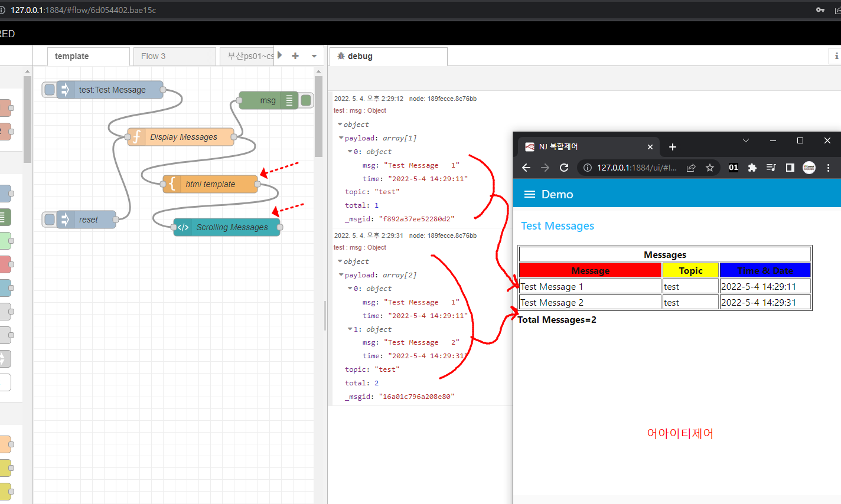Open the flow list dropdown arrow
Viewport: 841px width, 504px height.
(x=314, y=56)
